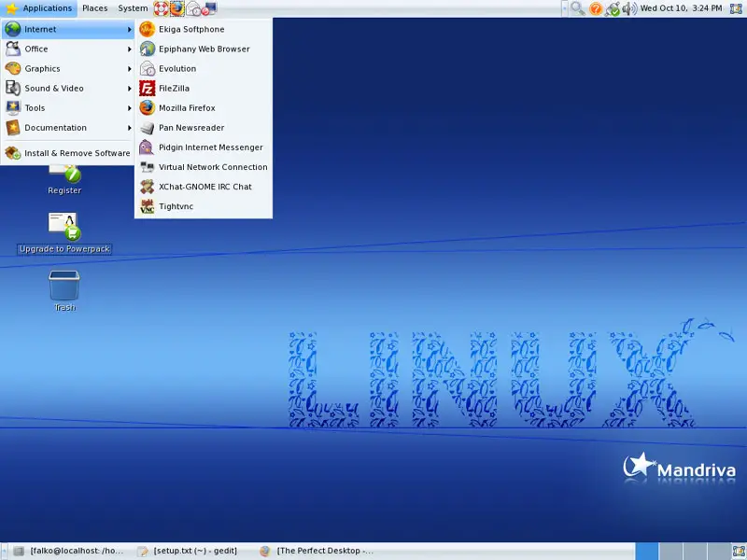Expand the Sound & Video submenu

pyautogui.click(x=67, y=88)
